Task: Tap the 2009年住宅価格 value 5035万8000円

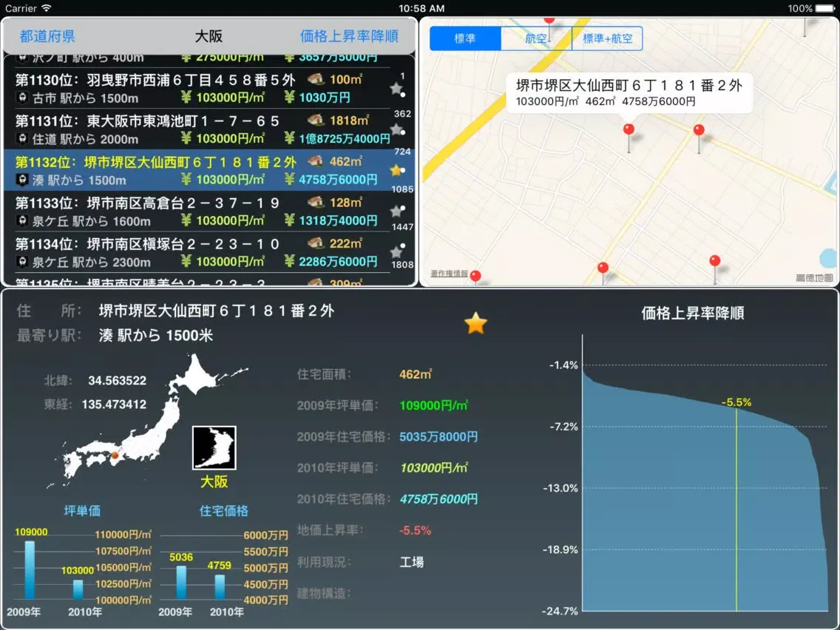Action: (438, 436)
